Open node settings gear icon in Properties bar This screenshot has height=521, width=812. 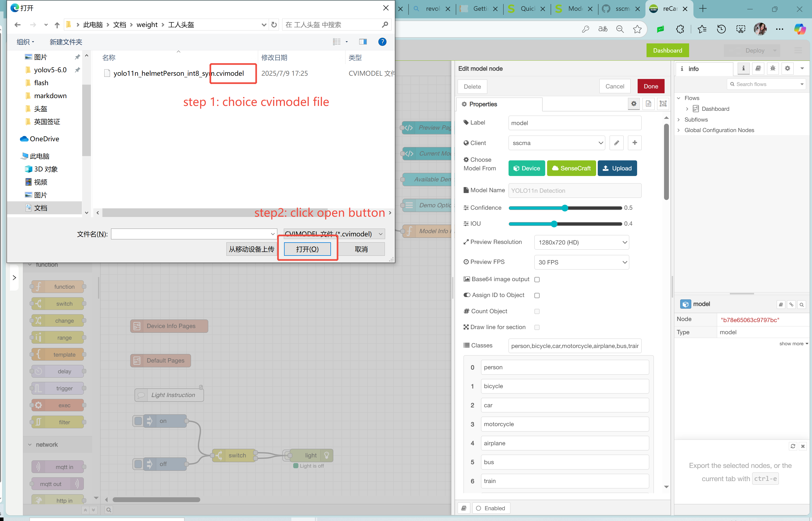pyautogui.click(x=633, y=104)
